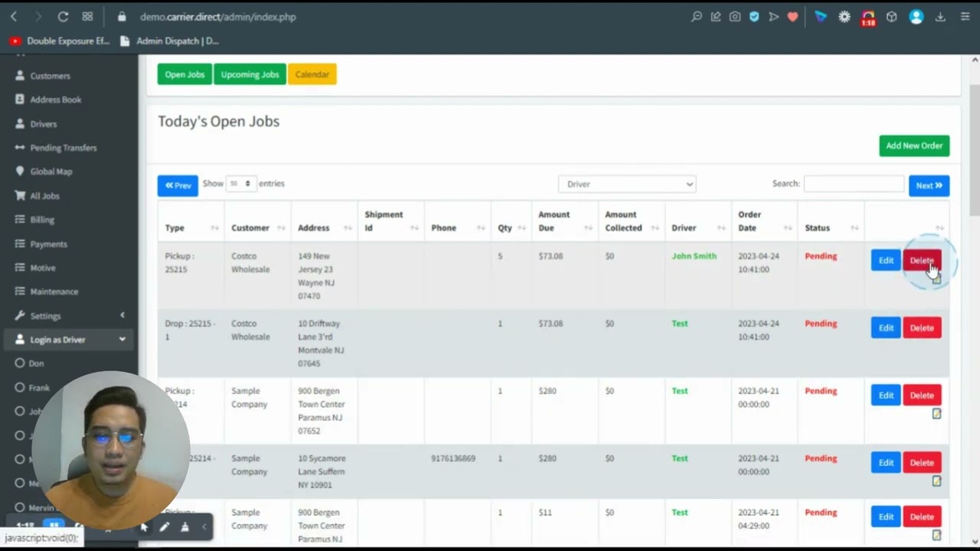Click the heart bookmark icon
Screen dimensions: 980x551
tap(792, 16)
